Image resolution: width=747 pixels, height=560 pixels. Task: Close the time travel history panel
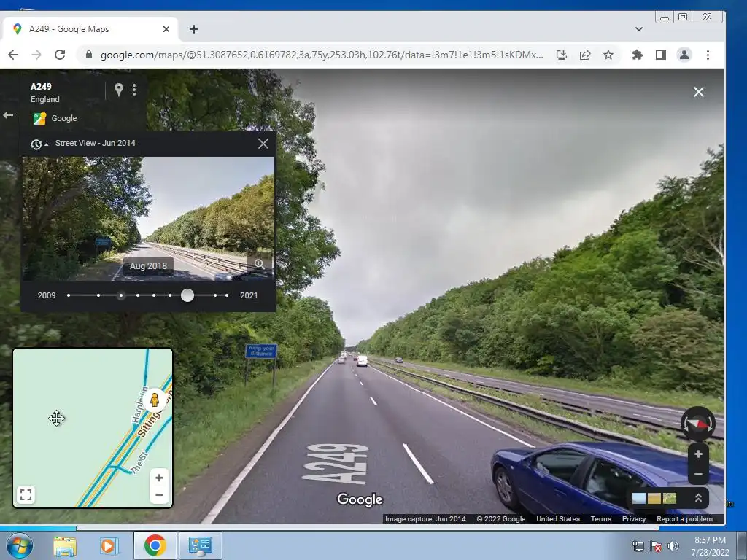click(263, 144)
